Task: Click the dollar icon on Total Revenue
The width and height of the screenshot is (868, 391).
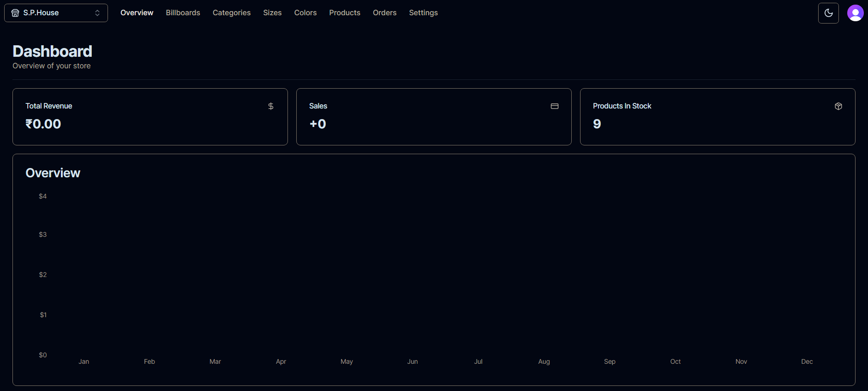Action: pos(271,106)
